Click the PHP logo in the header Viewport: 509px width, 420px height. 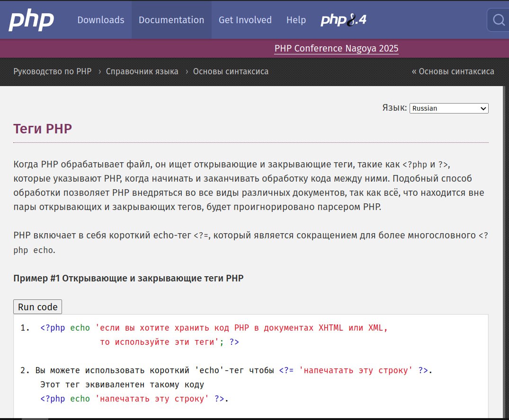tap(31, 20)
